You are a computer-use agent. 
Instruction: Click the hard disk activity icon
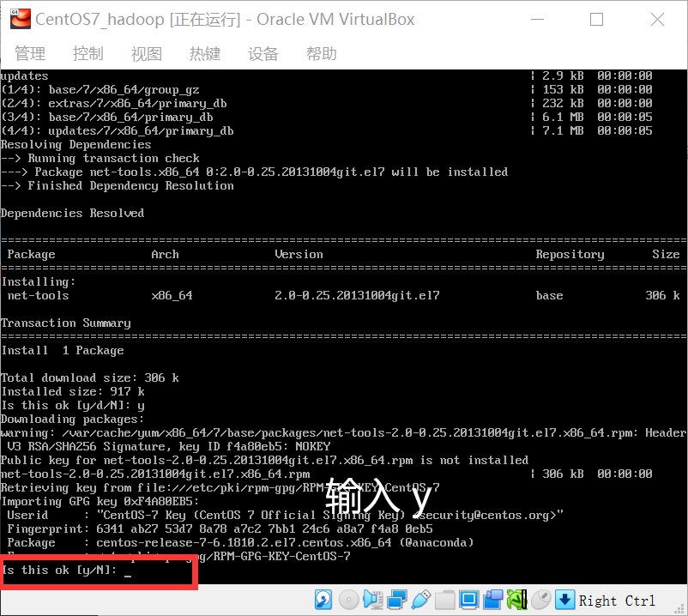pyautogui.click(x=323, y=600)
